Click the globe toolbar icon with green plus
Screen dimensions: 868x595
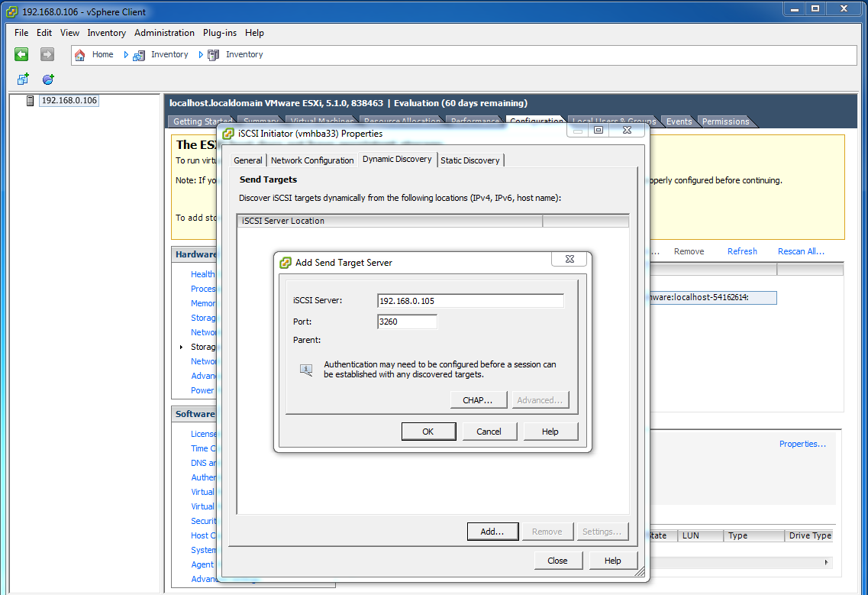pos(48,79)
